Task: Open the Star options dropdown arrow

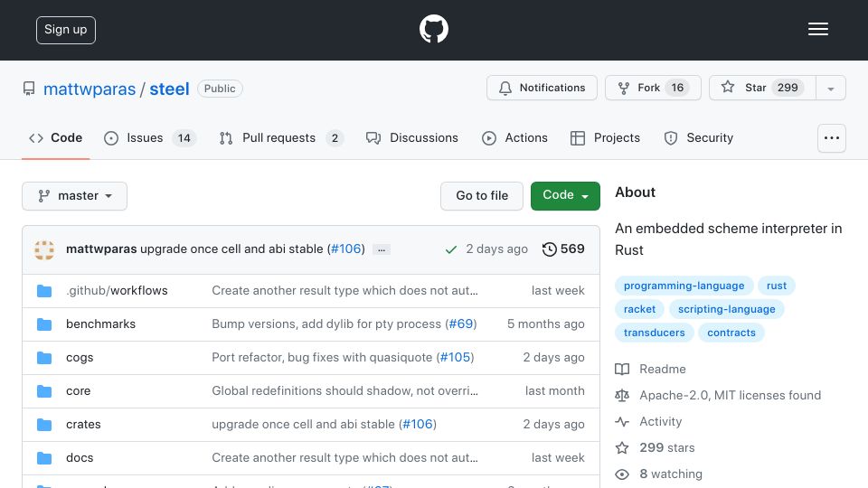Action: click(x=830, y=88)
